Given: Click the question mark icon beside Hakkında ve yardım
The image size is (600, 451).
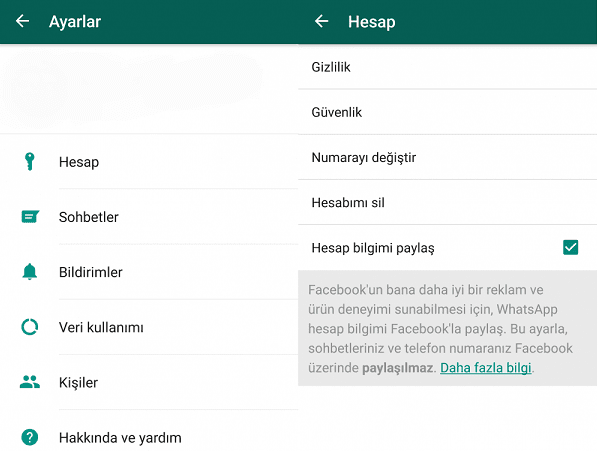Looking at the screenshot, I should [30, 437].
